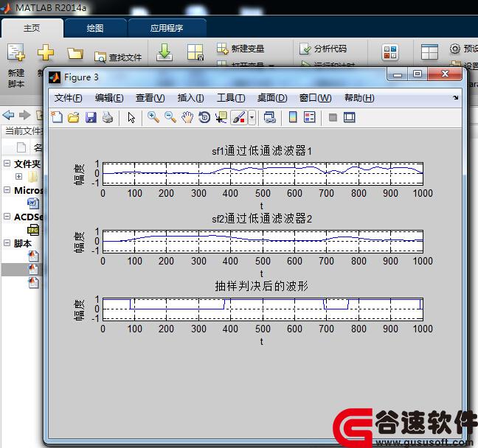Click inside the sf2 filter axes
The image size is (478, 448).
263,241
